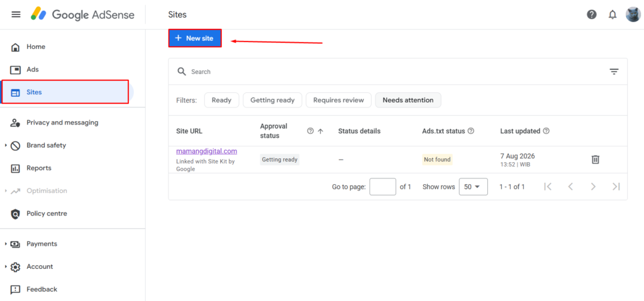Click the Account gear icon
Screen dimensions: 644x301
click(x=15, y=267)
